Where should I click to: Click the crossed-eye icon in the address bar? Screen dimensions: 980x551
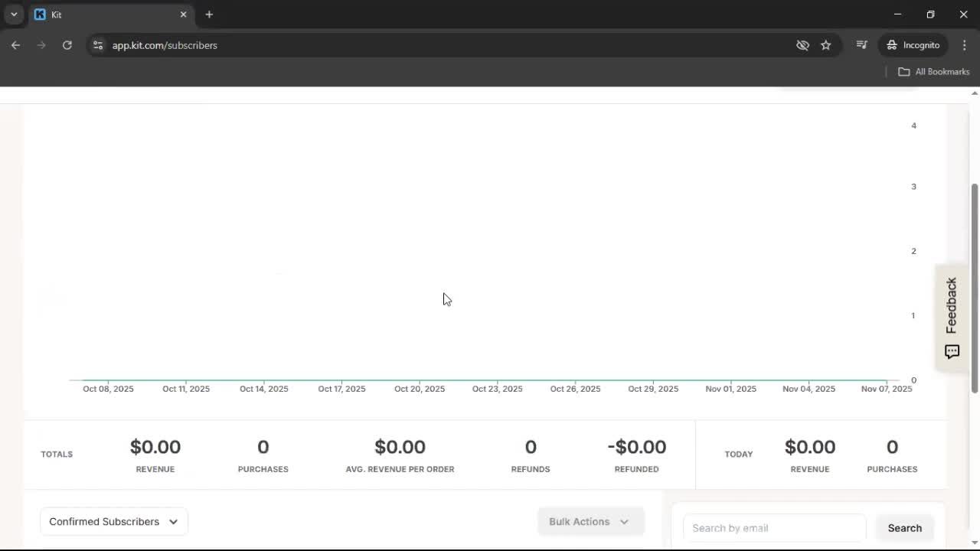coord(802,45)
